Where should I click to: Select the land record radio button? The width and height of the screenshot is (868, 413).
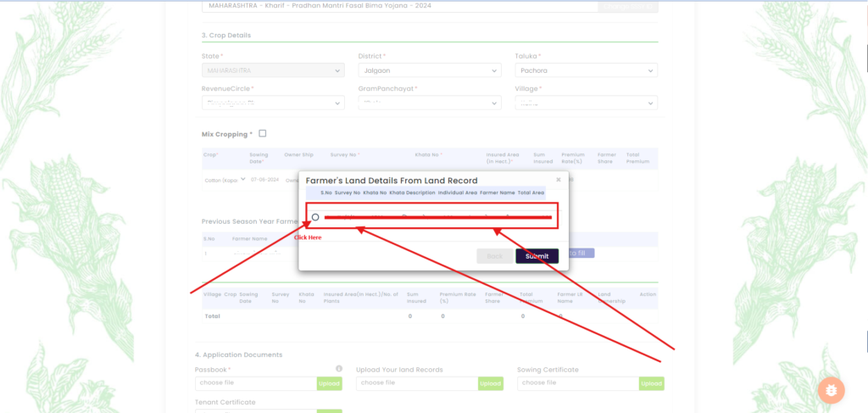point(315,217)
